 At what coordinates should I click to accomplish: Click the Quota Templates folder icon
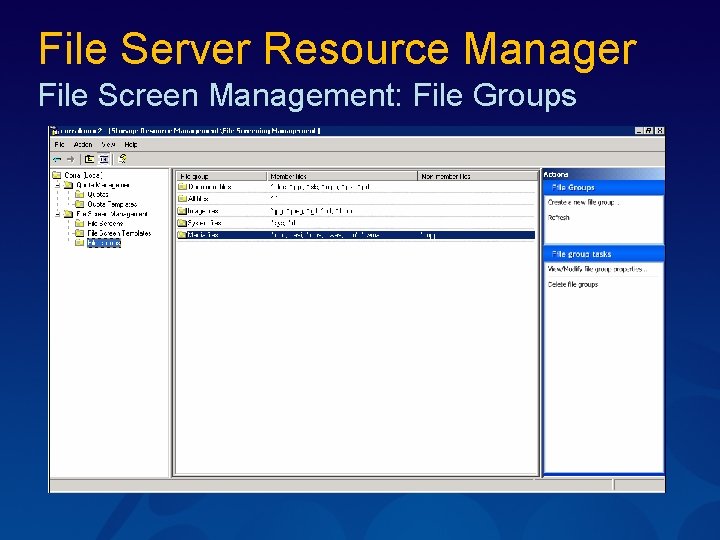80,204
